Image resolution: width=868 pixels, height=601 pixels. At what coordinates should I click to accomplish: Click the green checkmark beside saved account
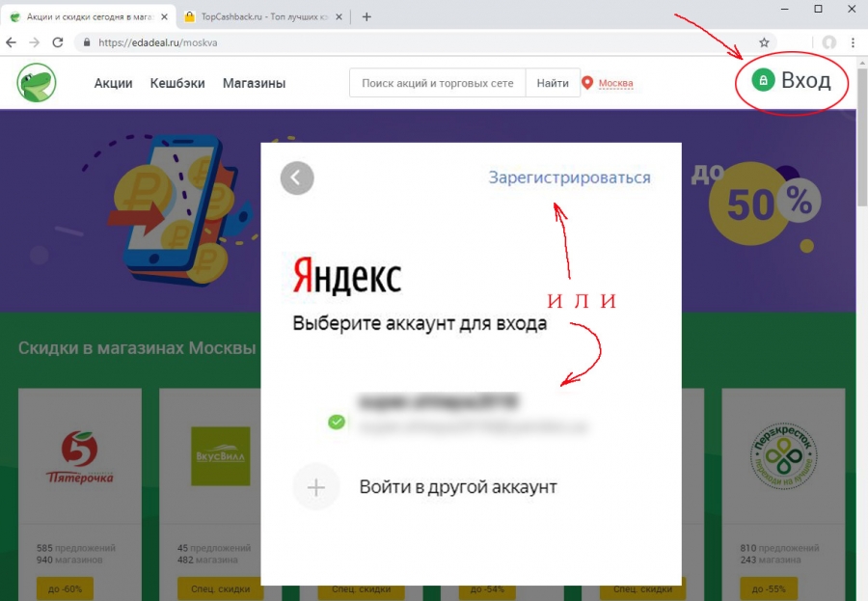pos(337,423)
